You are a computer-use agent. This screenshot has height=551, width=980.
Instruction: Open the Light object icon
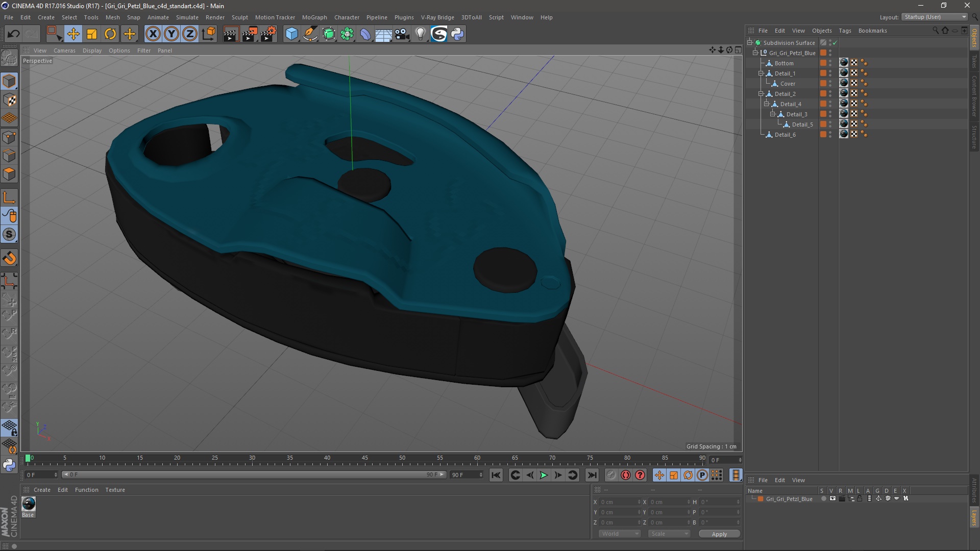point(420,34)
